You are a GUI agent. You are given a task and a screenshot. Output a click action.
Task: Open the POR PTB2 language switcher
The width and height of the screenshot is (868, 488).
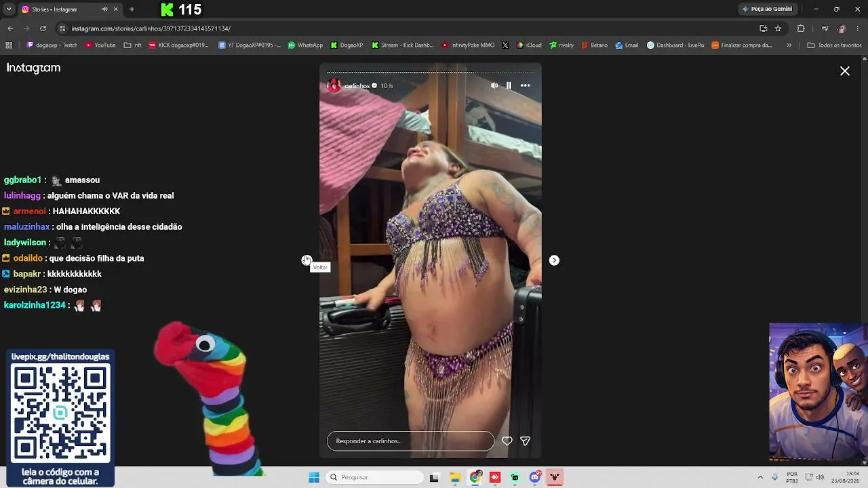tap(792, 477)
